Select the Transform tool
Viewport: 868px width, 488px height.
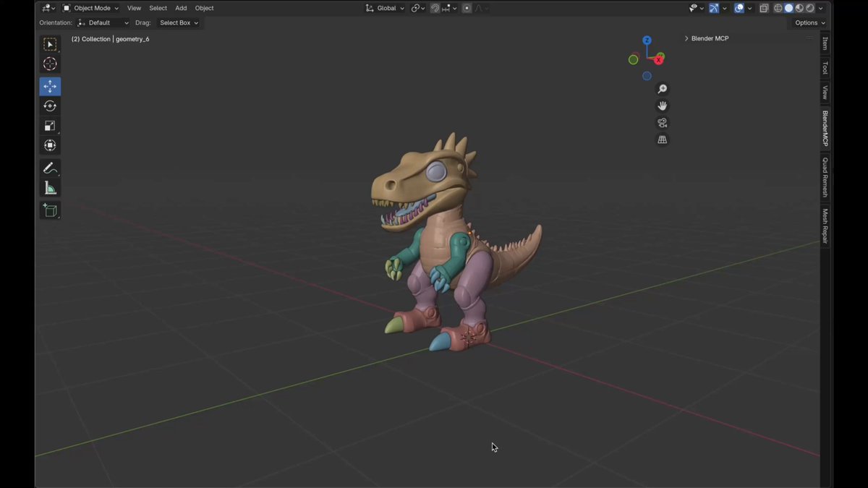coord(50,145)
